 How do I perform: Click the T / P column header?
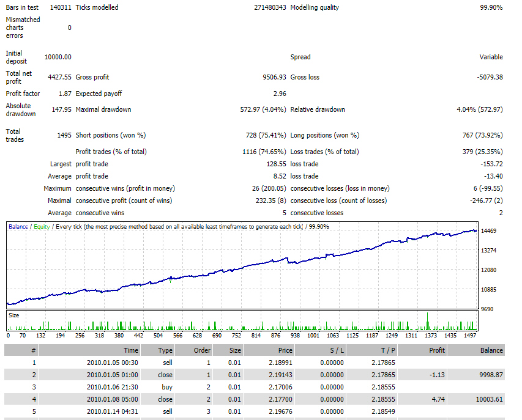(x=372, y=350)
